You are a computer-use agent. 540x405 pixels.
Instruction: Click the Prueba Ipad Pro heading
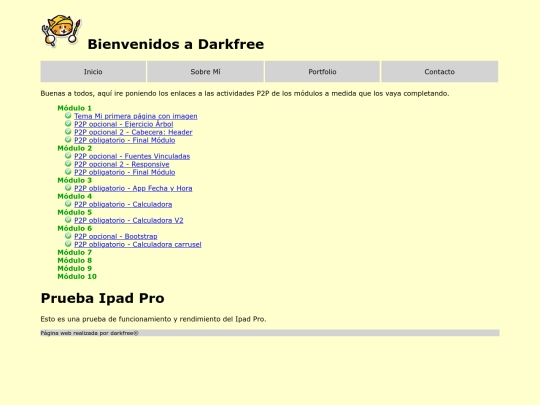[103, 298]
